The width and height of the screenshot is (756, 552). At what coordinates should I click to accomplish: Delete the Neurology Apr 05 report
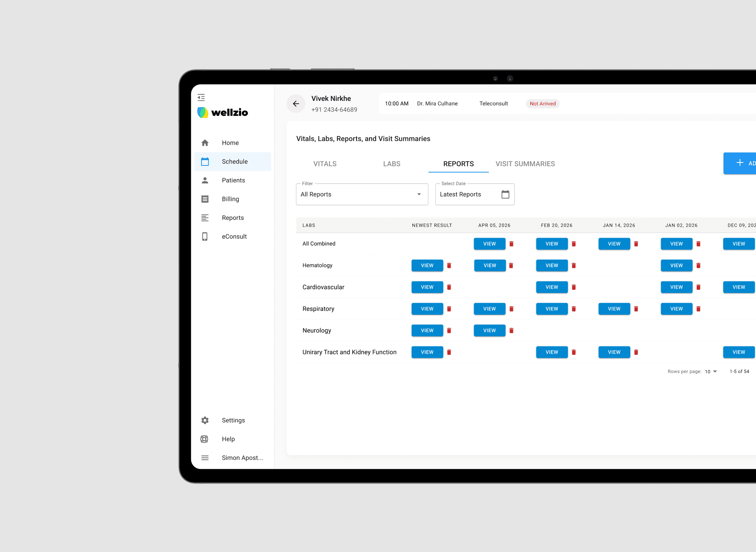(x=511, y=331)
